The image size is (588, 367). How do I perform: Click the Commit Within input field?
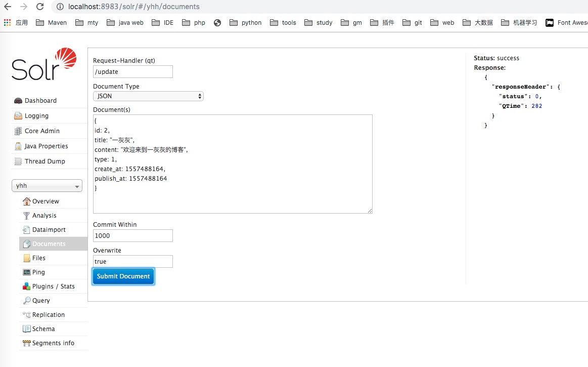point(133,236)
